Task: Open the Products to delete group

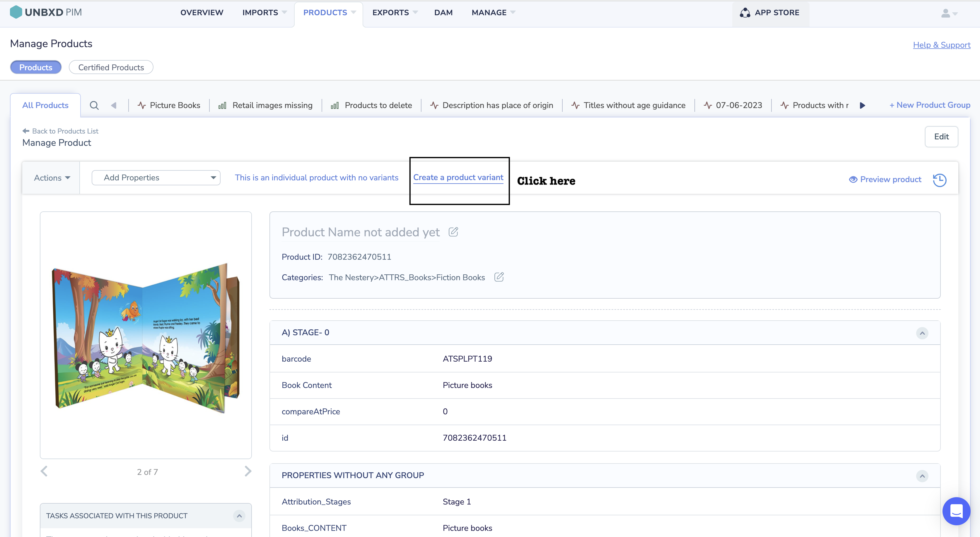Action: click(371, 105)
